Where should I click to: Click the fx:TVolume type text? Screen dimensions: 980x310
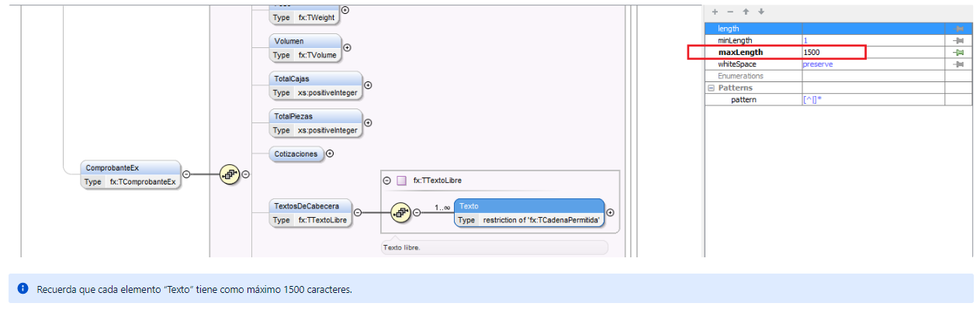[x=316, y=55]
